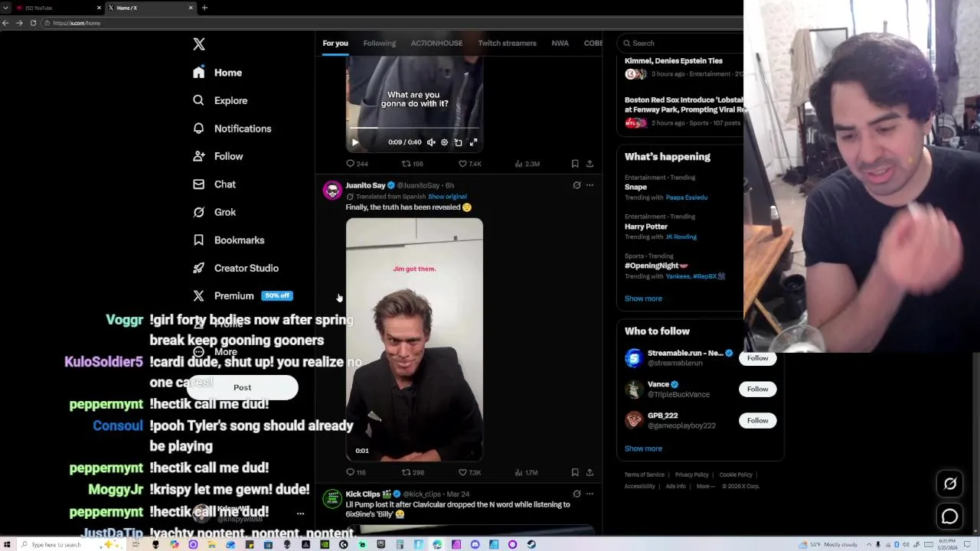This screenshot has width=980, height=551.
Task: Open Grok in sidebar
Action: coord(214,212)
